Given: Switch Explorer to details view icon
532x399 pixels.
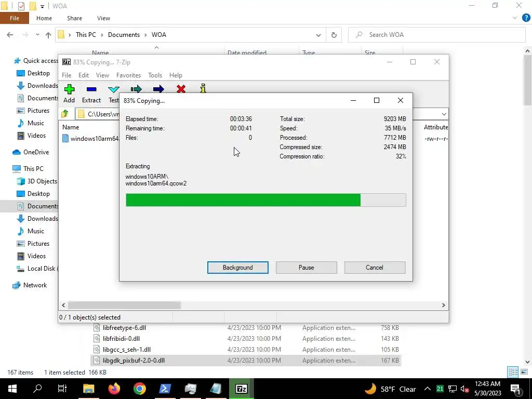Looking at the screenshot, I should coord(513,372).
